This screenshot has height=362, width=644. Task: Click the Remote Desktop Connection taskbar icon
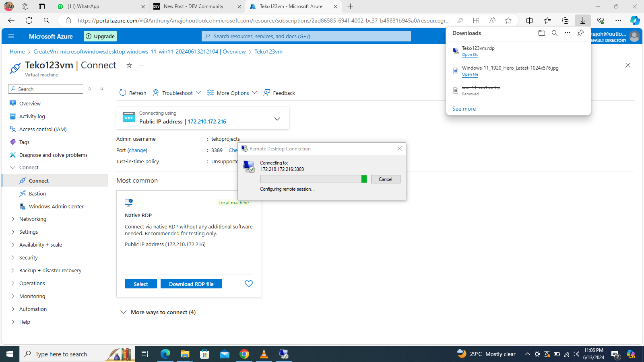tap(284, 354)
